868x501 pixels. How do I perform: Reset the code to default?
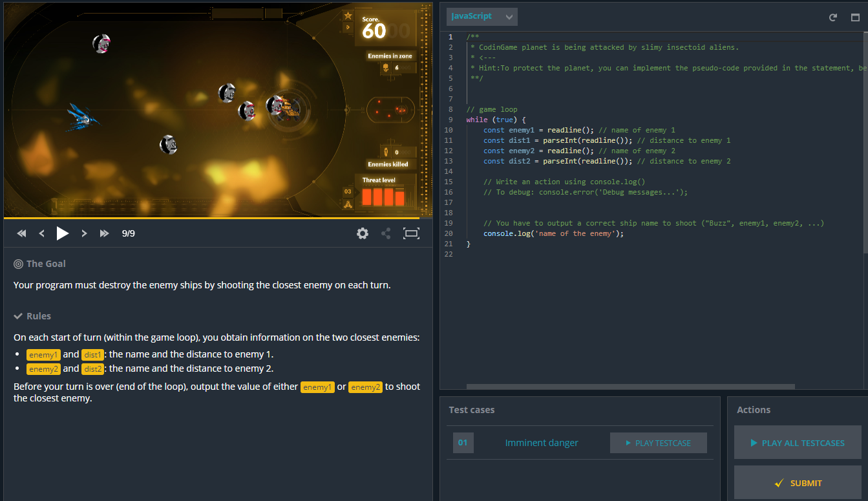(x=833, y=17)
